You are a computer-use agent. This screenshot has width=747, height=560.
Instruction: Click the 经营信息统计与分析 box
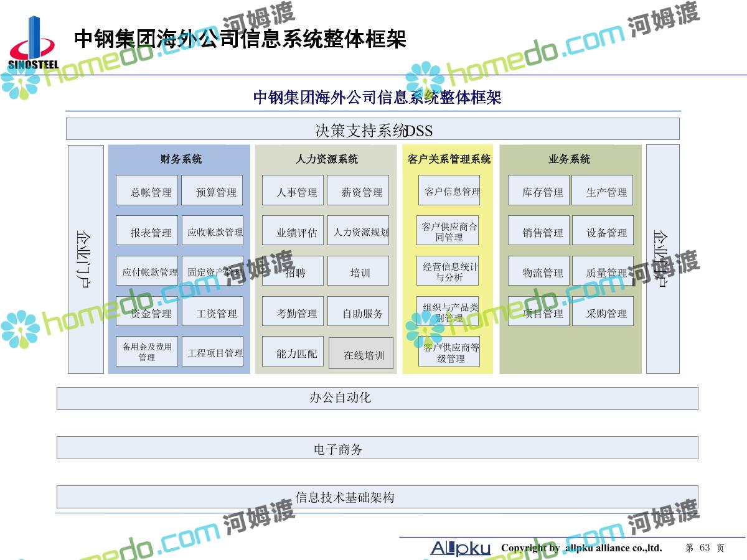coord(449,271)
